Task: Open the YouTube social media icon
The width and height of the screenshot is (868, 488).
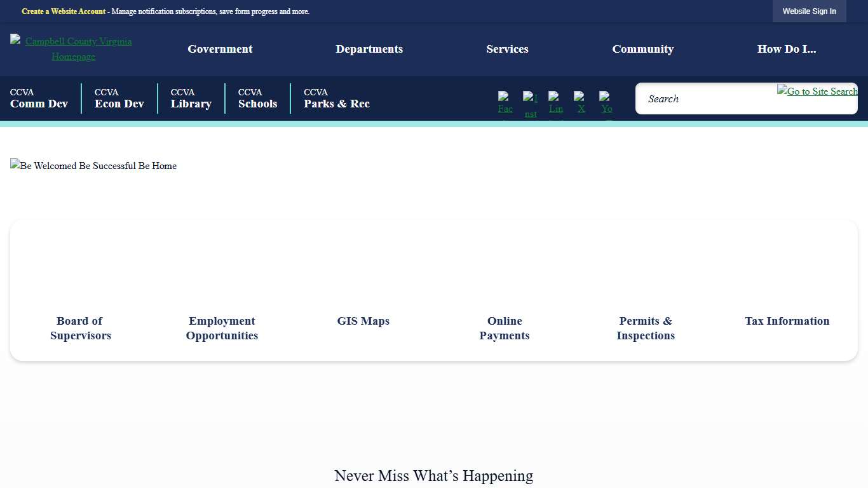Action: pos(606,102)
